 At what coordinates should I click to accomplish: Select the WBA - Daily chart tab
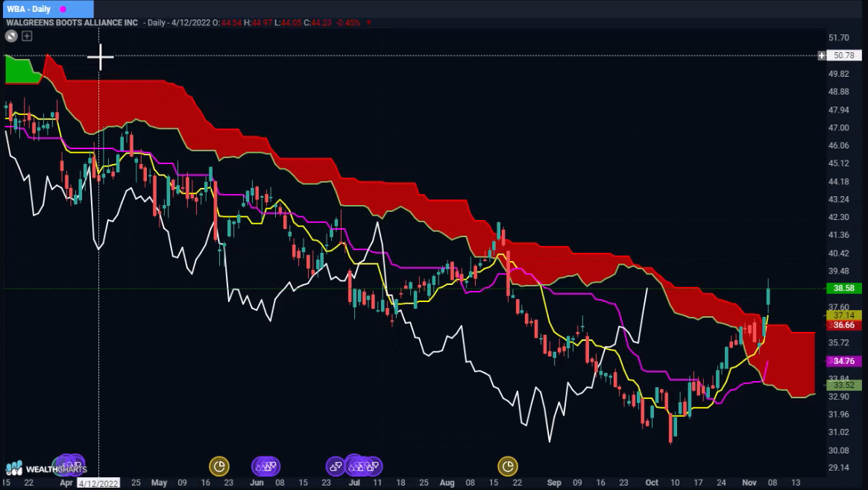pos(48,9)
